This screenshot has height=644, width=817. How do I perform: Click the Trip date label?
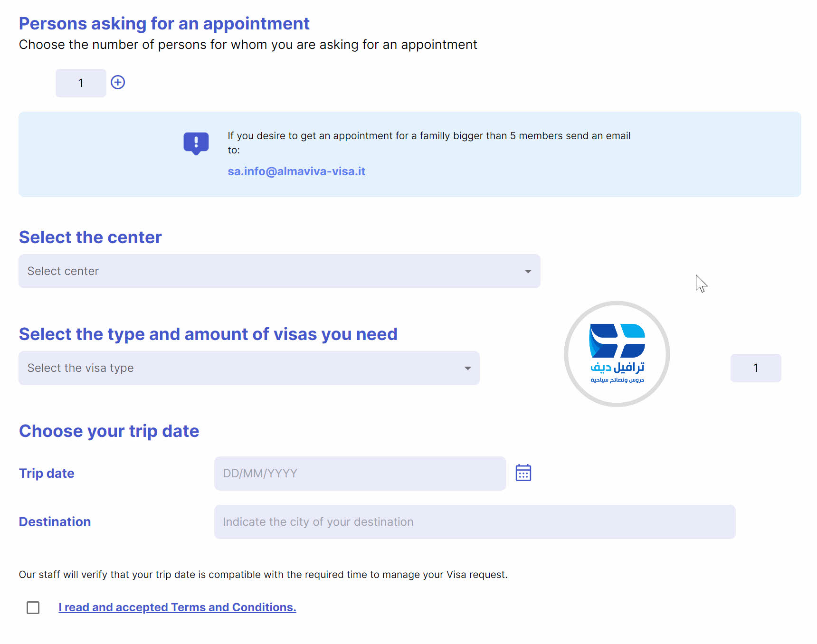click(47, 474)
